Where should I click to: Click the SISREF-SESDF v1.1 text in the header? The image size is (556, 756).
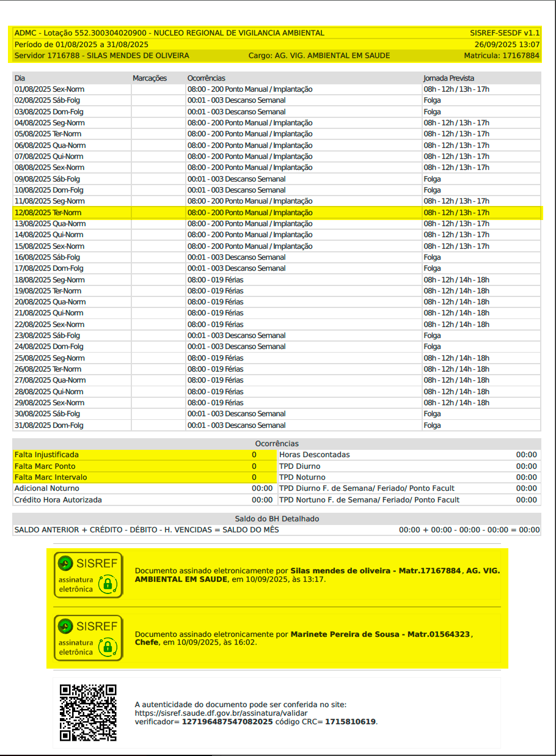[x=505, y=33]
